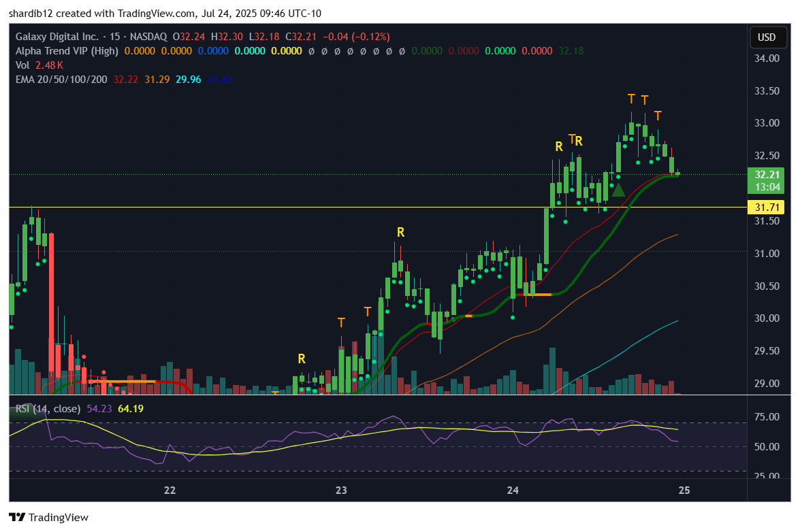Click the volume value 2.48 K

tap(50, 65)
